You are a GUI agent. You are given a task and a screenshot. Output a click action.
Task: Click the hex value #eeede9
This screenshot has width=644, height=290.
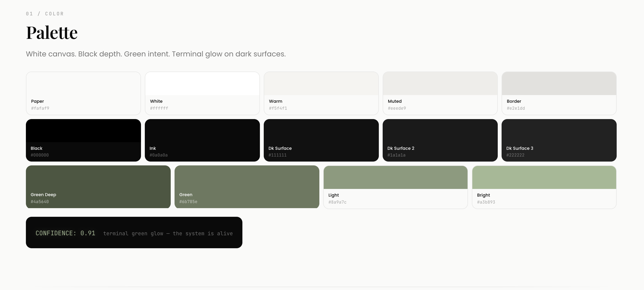397,108
